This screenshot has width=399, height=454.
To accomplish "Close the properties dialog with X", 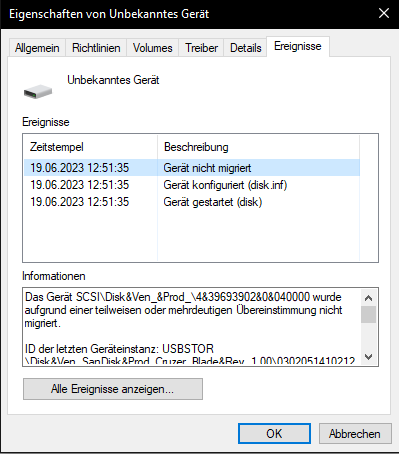I will point(384,13).
